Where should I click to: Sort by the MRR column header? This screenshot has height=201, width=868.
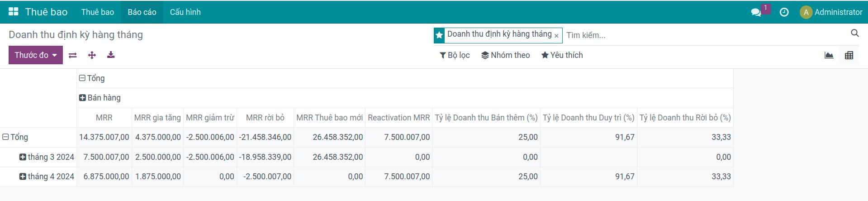click(104, 118)
